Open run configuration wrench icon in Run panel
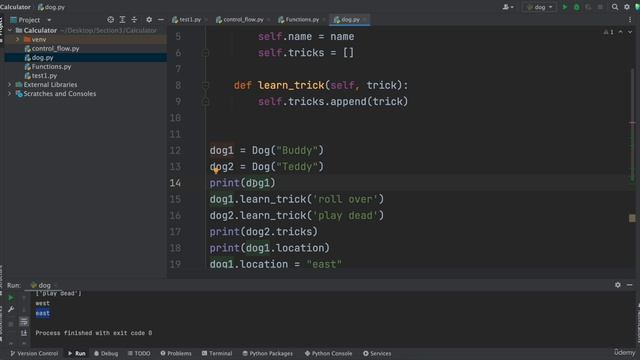640x360 pixels. [x=11, y=309]
